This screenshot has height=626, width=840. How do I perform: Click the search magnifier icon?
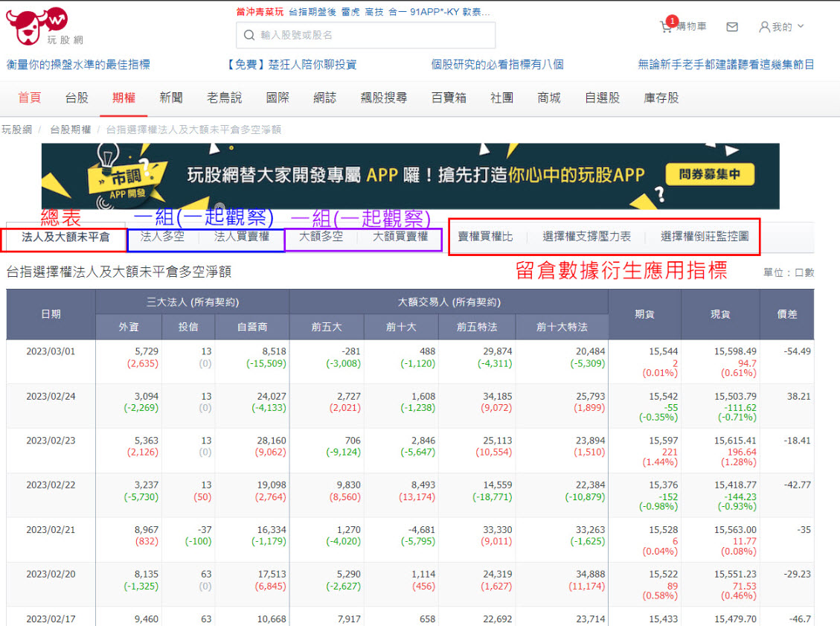249,35
